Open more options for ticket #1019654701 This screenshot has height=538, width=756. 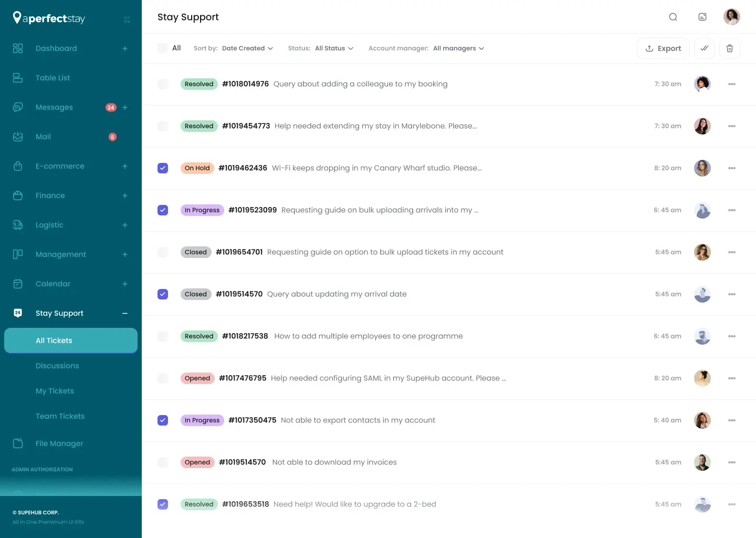(732, 252)
